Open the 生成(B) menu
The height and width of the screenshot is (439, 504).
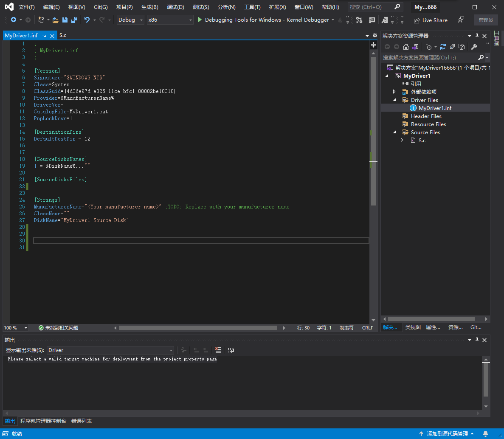150,7
